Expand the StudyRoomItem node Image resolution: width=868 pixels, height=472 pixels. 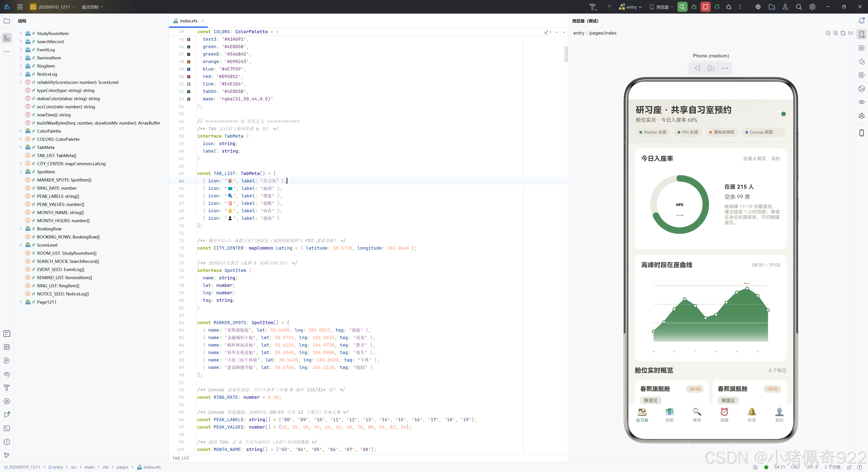pyautogui.click(x=21, y=33)
